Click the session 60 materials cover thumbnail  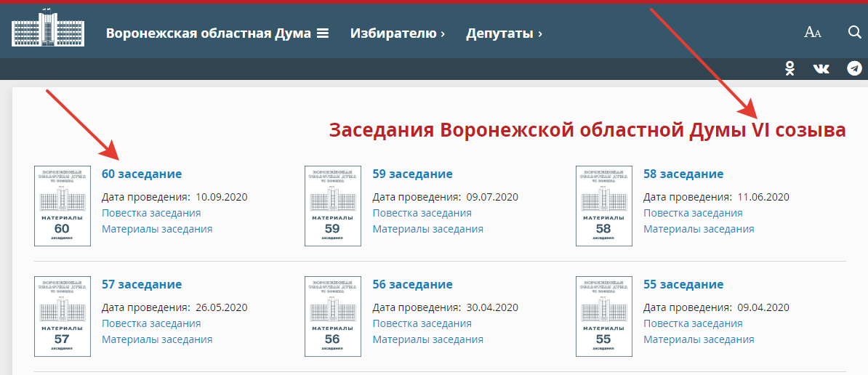point(63,206)
